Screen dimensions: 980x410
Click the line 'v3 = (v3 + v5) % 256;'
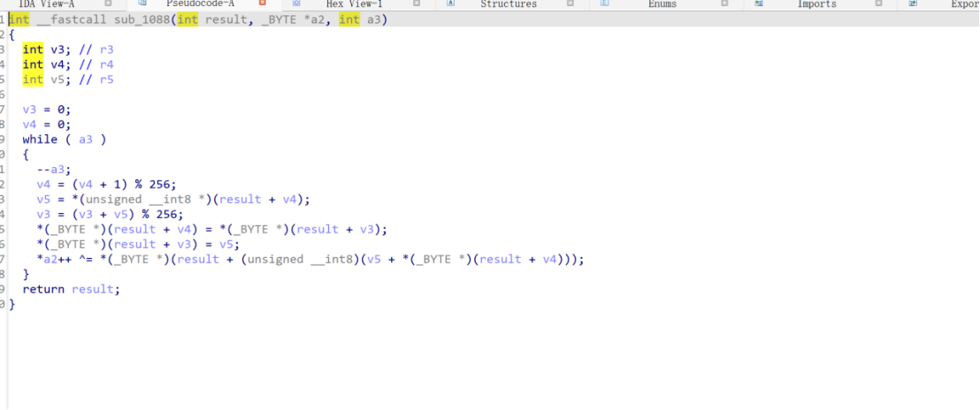coord(110,214)
